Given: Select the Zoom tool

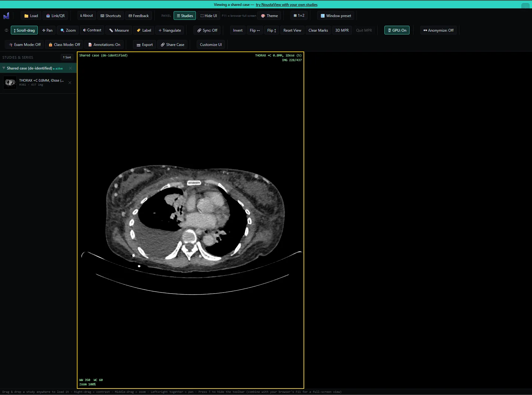Looking at the screenshot, I should click(68, 30).
